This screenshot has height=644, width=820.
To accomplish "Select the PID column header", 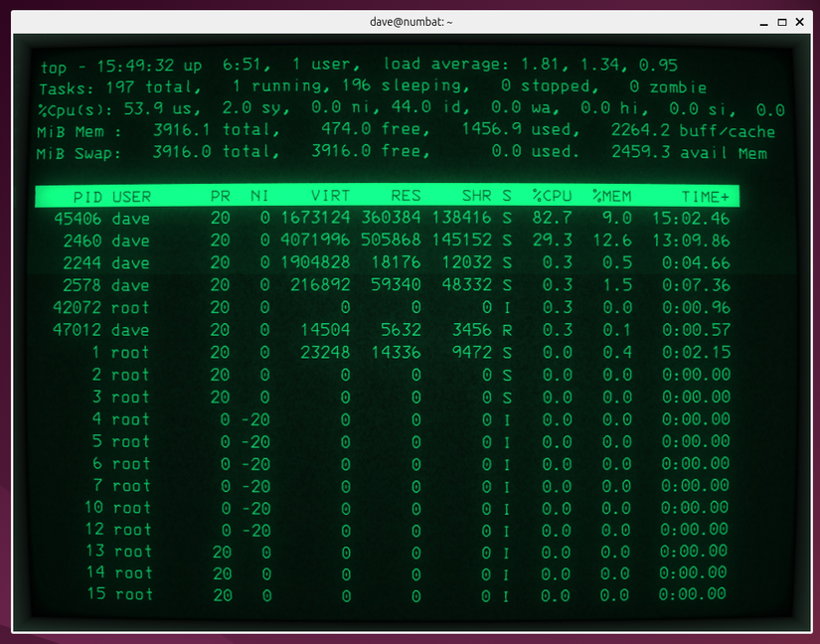I will pos(86,196).
